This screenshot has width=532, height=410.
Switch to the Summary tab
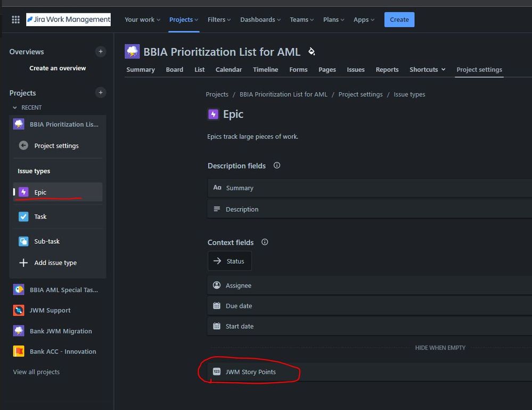click(141, 70)
